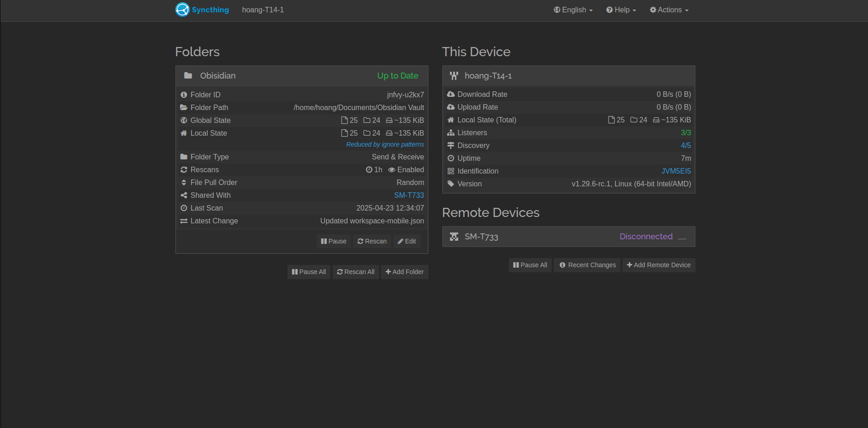The height and width of the screenshot is (428, 868).
Task: Open the English language dropdown
Action: point(573,10)
